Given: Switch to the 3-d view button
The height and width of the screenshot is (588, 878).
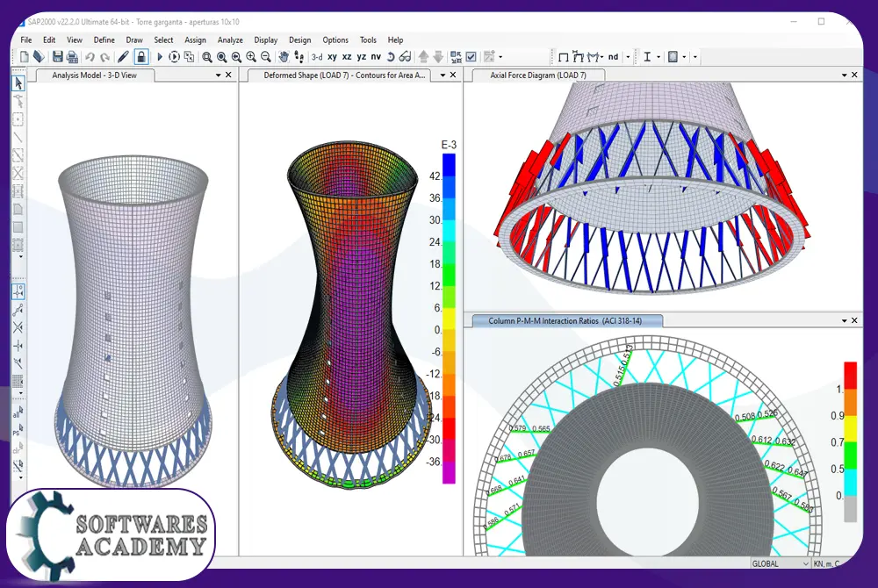Looking at the screenshot, I should [317, 56].
